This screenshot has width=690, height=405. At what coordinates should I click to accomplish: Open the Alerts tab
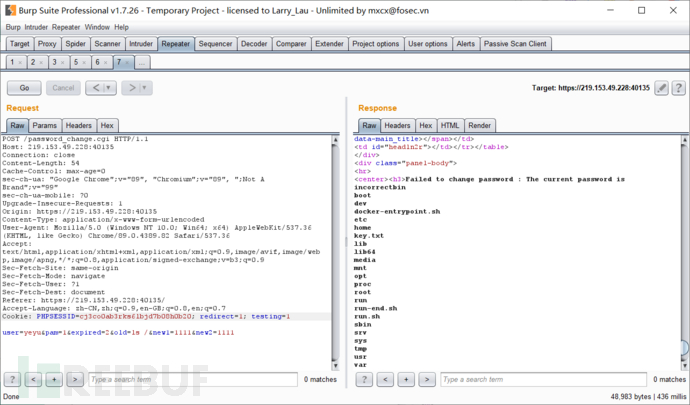[466, 44]
